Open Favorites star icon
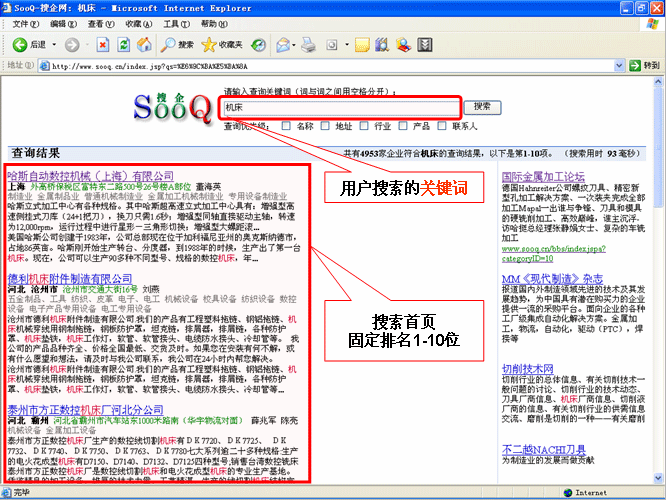The height and width of the screenshot is (500, 666). point(209,45)
